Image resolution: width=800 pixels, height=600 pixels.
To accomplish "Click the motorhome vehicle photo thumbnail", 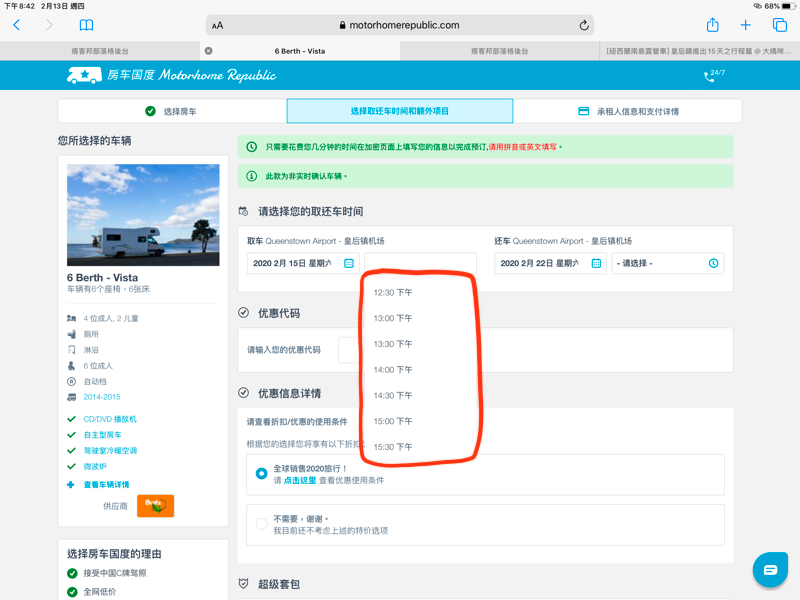I will point(143,215).
